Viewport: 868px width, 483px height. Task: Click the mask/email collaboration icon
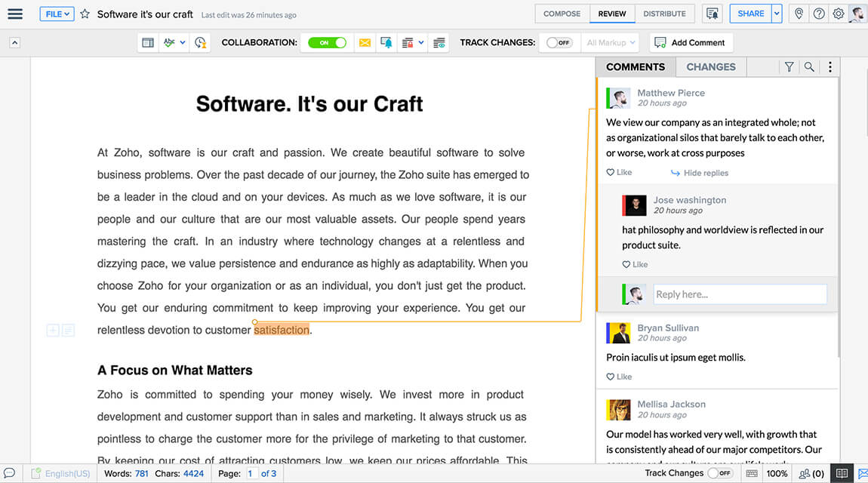coord(365,42)
